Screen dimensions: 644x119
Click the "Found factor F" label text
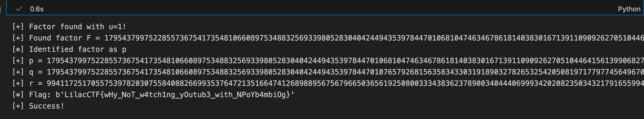coord(60,38)
